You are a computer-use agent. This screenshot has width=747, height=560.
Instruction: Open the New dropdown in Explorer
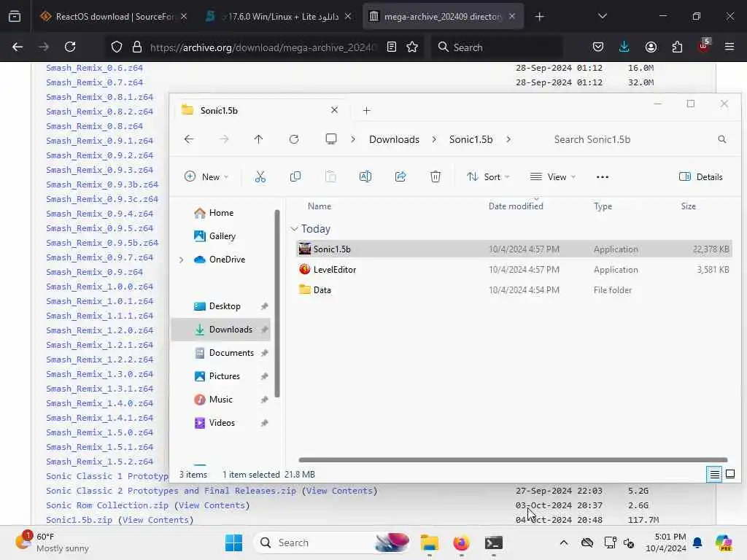(x=206, y=176)
